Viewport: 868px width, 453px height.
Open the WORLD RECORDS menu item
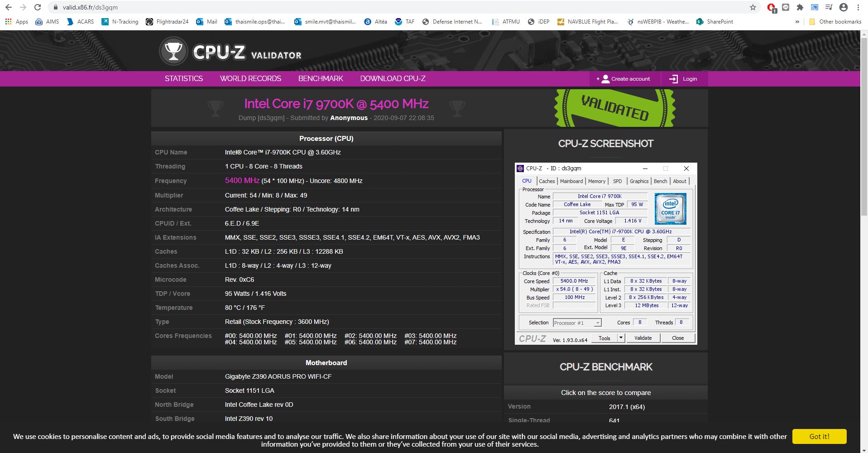pyautogui.click(x=250, y=78)
